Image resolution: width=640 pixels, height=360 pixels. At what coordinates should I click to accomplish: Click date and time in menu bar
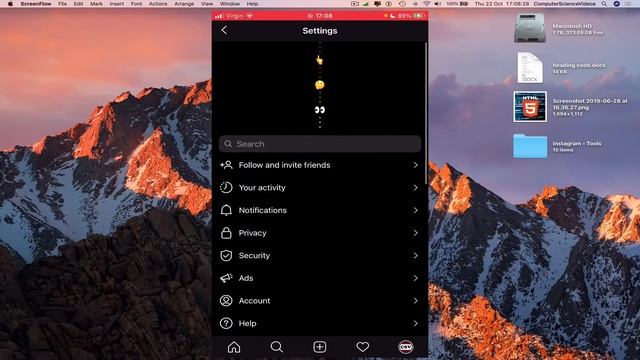point(502,4)
